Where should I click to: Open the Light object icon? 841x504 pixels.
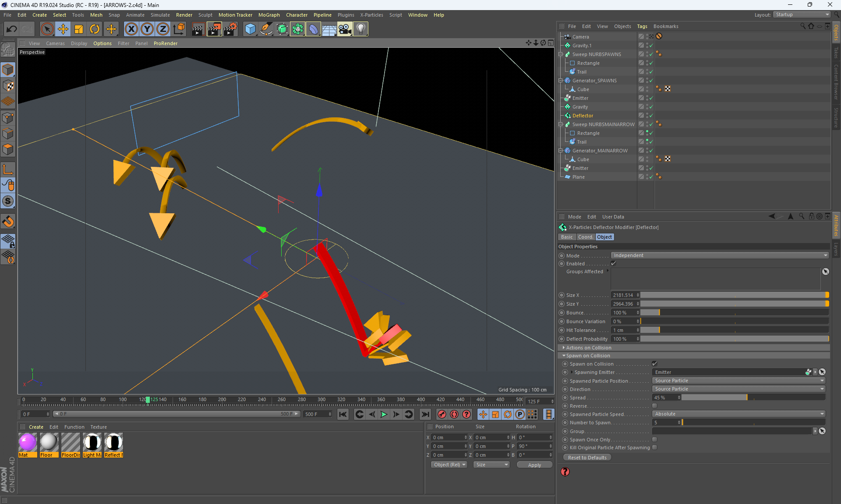pos(360,29)
